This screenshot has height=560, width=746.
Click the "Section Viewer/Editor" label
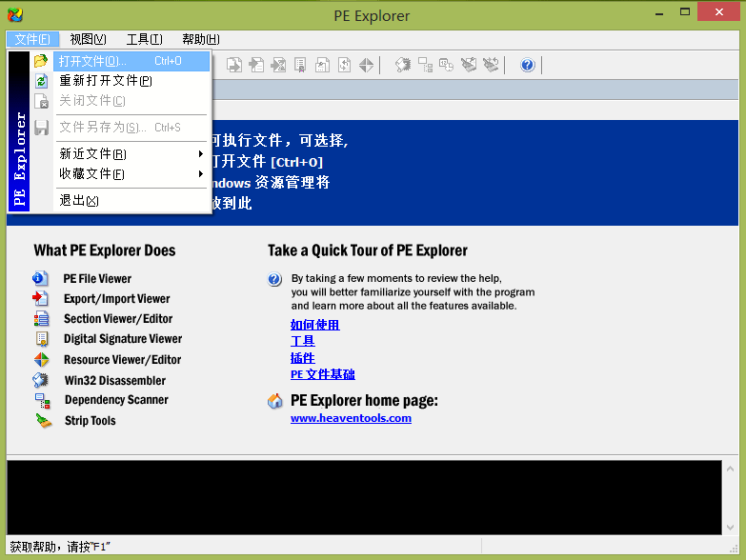coord(118,318)
